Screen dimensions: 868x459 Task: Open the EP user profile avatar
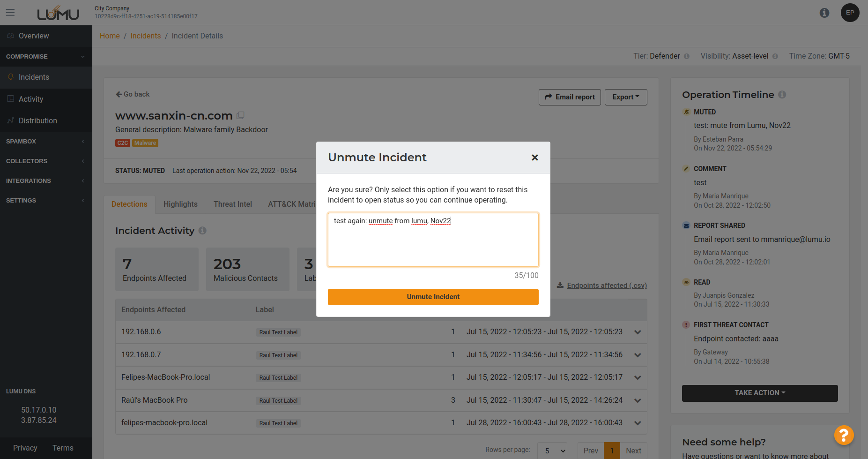coord(850,13)
